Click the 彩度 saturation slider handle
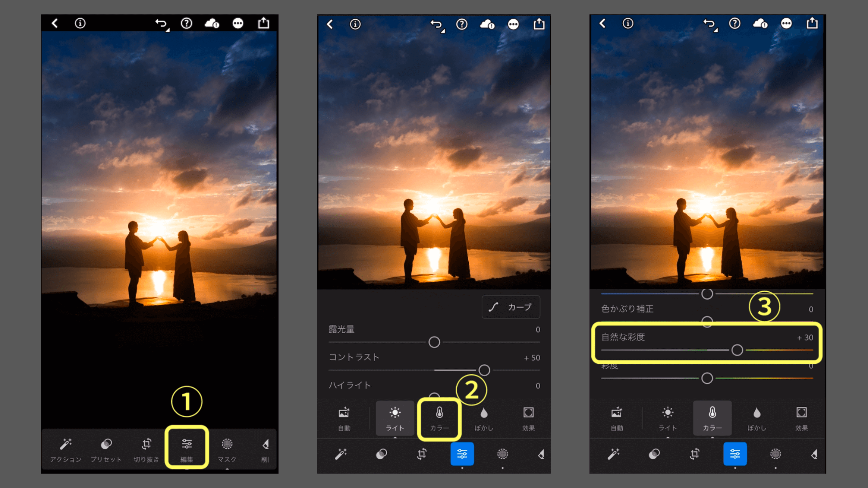Viewport: 868px width, 488px height. tap(707, 378)
